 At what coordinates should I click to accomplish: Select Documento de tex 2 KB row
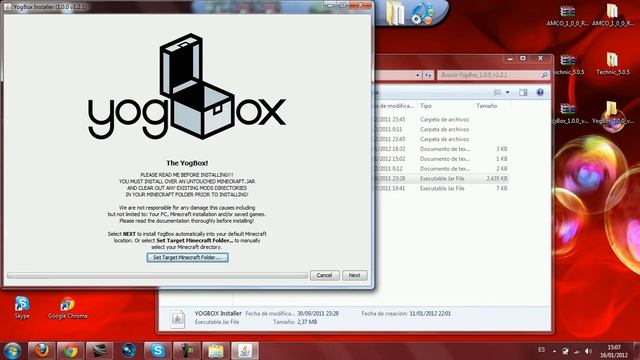tap(442, 169)
